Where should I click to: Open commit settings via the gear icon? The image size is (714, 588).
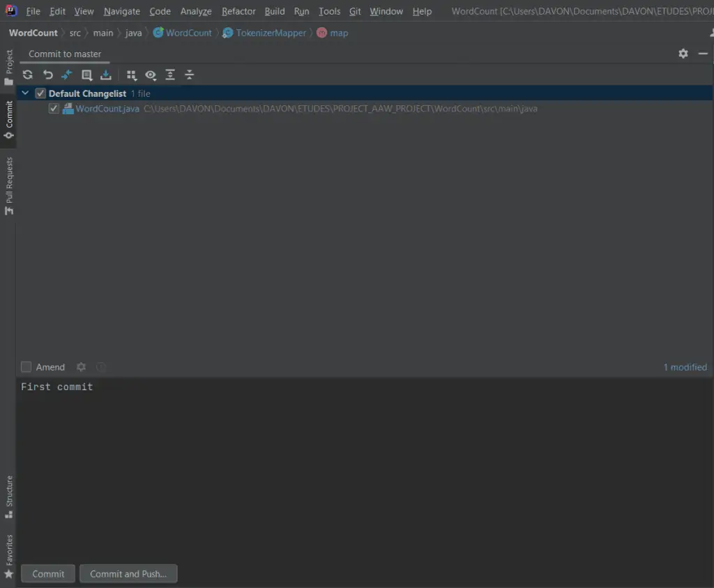point(683,54)
